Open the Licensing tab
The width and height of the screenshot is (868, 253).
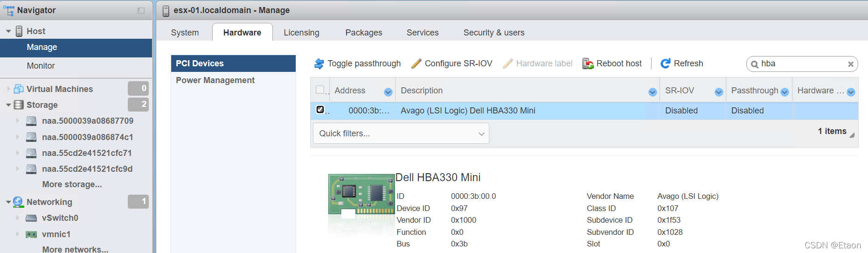point(301,33)
